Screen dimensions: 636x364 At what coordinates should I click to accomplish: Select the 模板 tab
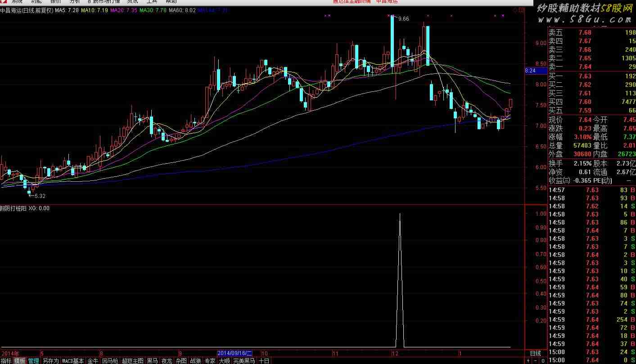tap(20, 361)
